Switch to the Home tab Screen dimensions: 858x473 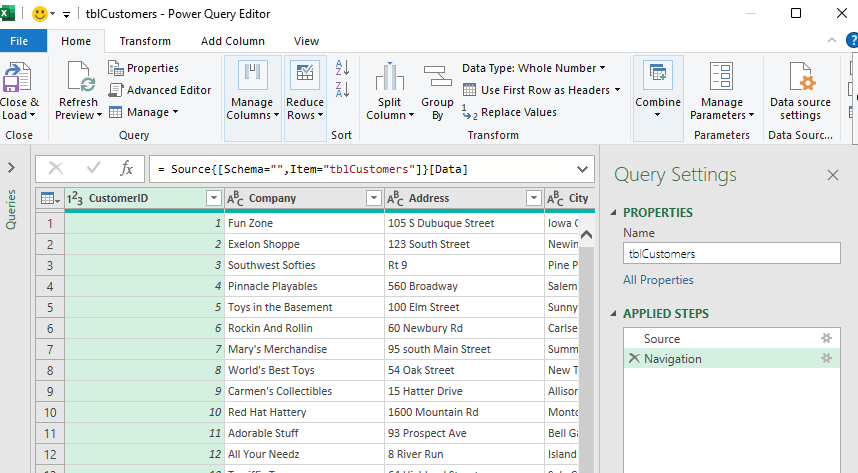(x=76, y=41)
